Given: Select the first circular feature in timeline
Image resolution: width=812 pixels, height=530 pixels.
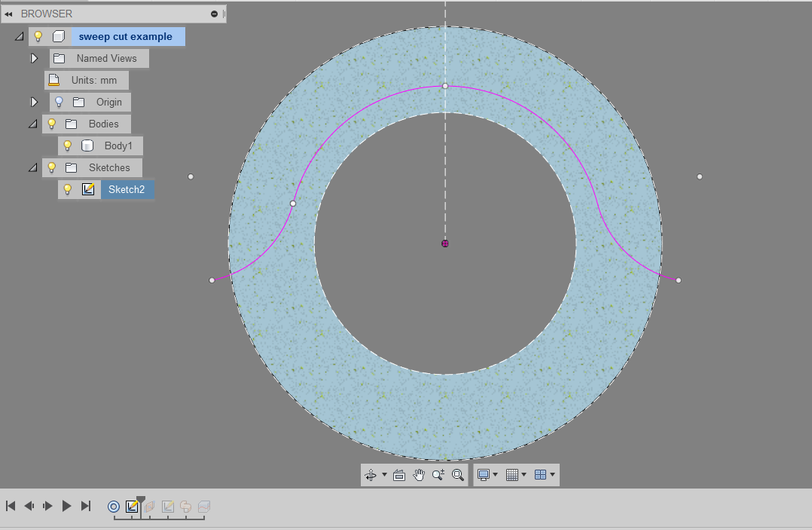Looking at the screenshot, I should [x=114, y=507].
